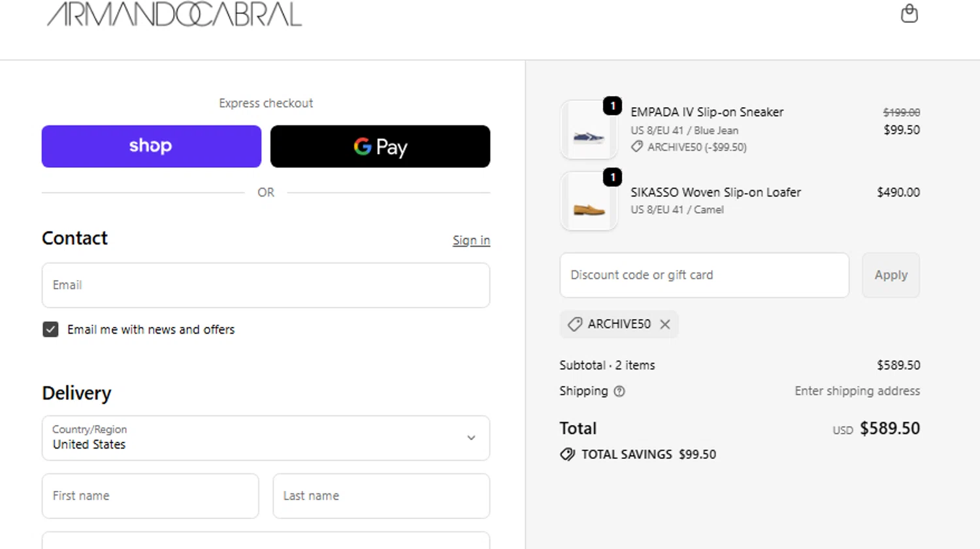Focus the First name field

click(x=150, y=496)
